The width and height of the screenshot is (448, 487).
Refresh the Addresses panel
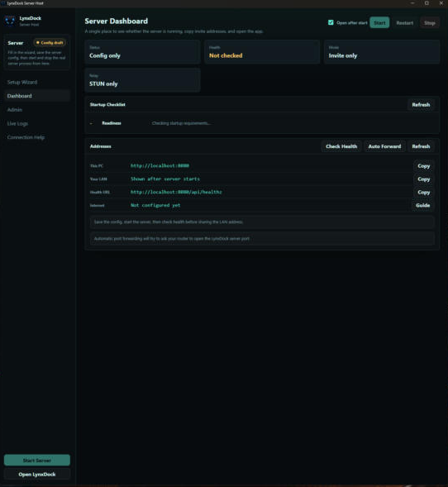point(421,146)
